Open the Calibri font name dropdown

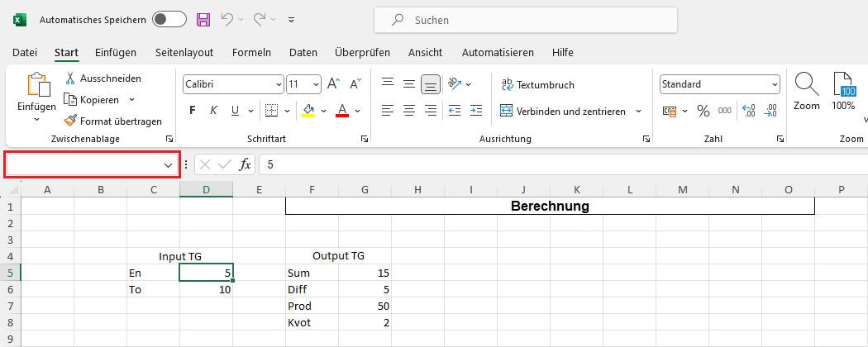[x=277, y=84]
